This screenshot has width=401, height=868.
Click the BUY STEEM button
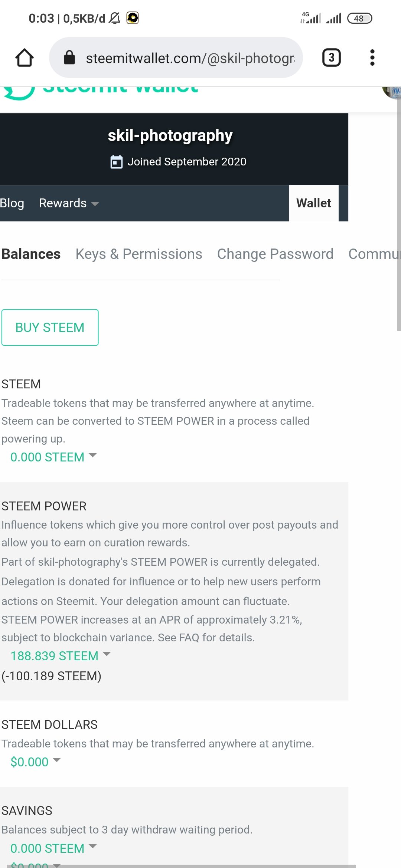pos(50,328)
